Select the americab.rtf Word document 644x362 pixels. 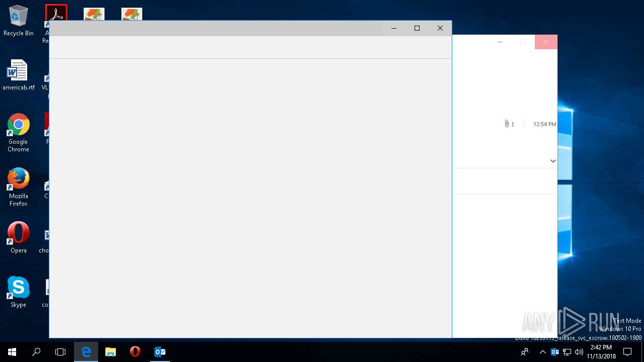18,75
